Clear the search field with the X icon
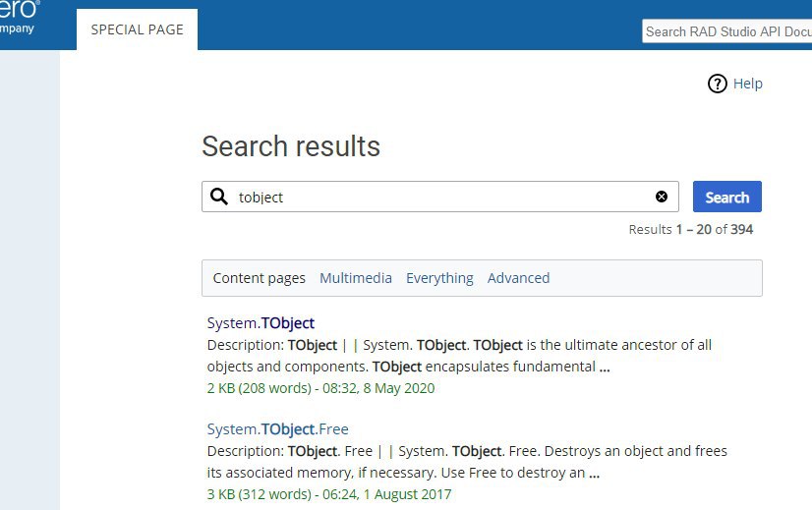The image size is (812, 510). [662, 197]
